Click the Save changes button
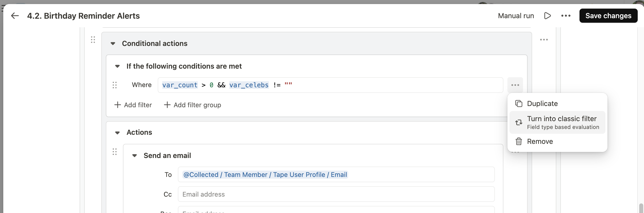Image resolution: width=644 pixels, height=213 pixels. pos(608,16)
